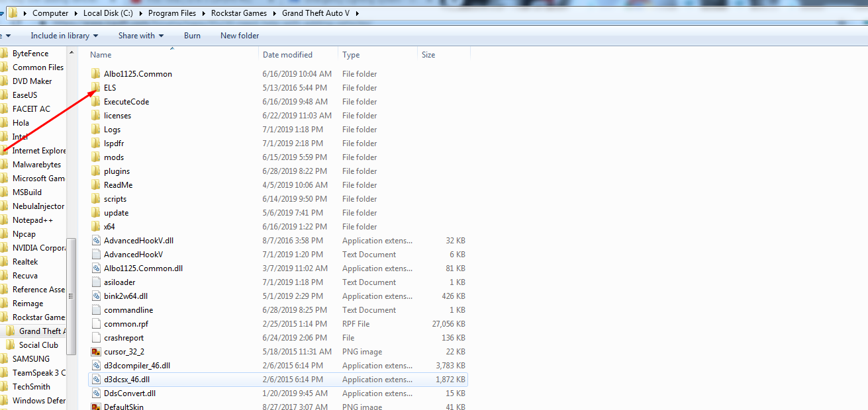Select the mods folder icon
This screenshot has width=868, height=410.
point(96,157)
